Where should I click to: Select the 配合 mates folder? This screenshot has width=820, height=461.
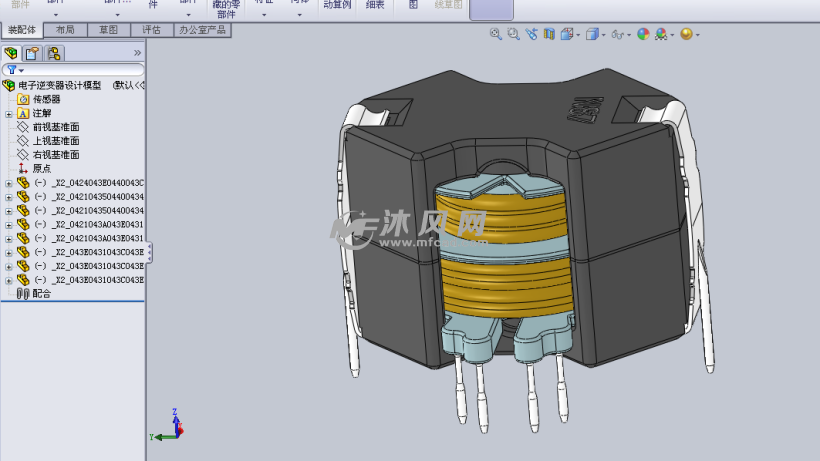tap(41, 294)
